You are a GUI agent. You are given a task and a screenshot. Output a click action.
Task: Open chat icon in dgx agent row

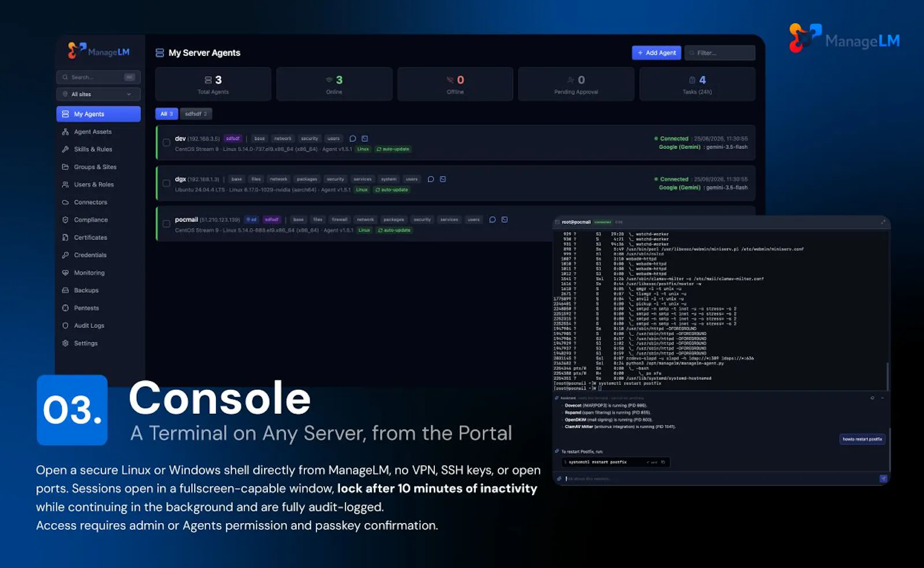pos(431,179)
